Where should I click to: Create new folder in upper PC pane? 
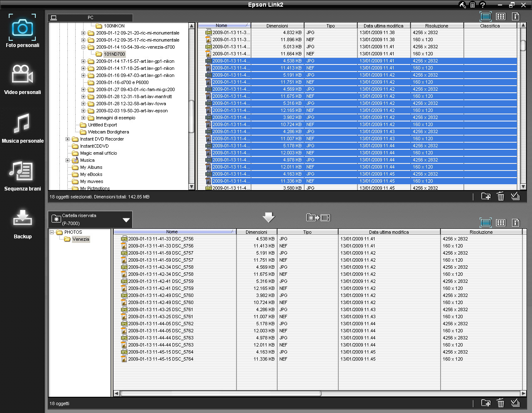(486, 196)
